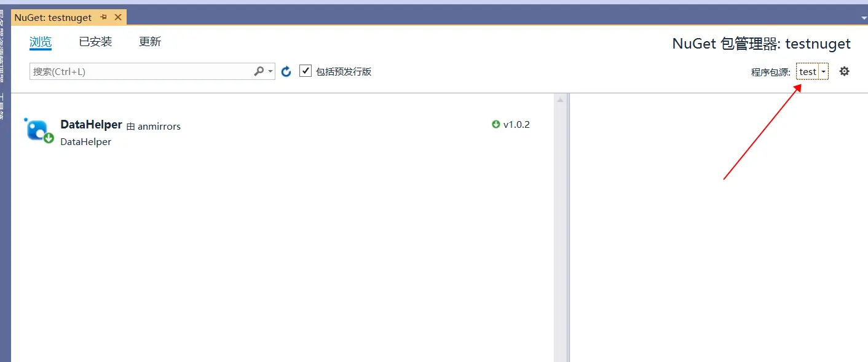Click the author name anmirrors

click(x=159, y=126)
